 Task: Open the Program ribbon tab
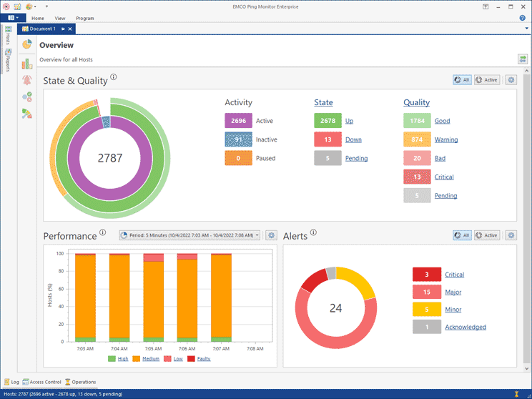click(x=84, y=18)
